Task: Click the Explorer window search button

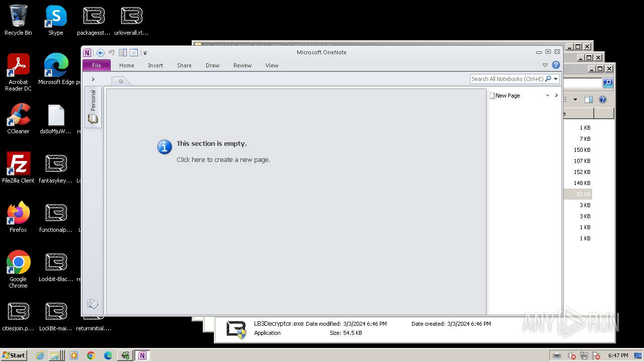Action: [x=608, y=83]
